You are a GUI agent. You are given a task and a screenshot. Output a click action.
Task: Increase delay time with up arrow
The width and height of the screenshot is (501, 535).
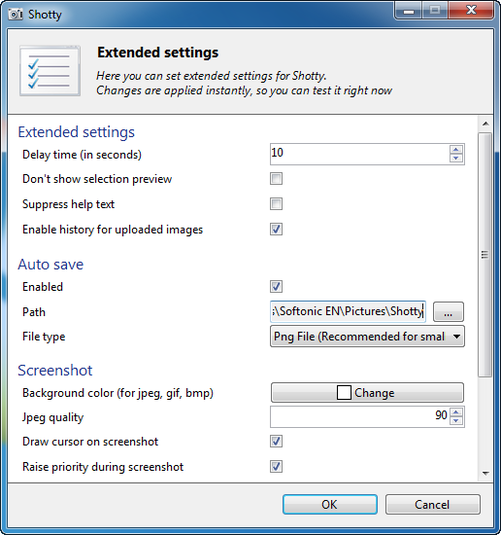click(456, 150)
